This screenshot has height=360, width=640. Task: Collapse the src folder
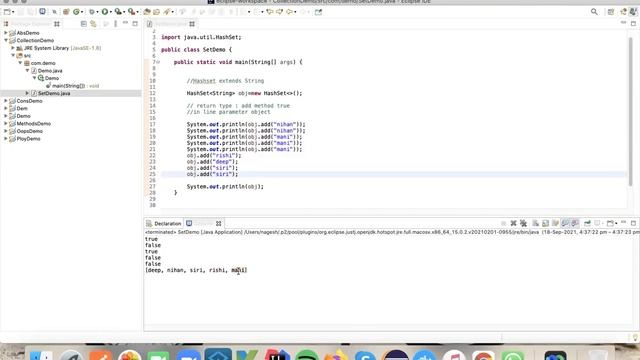[x=13, y=55]
